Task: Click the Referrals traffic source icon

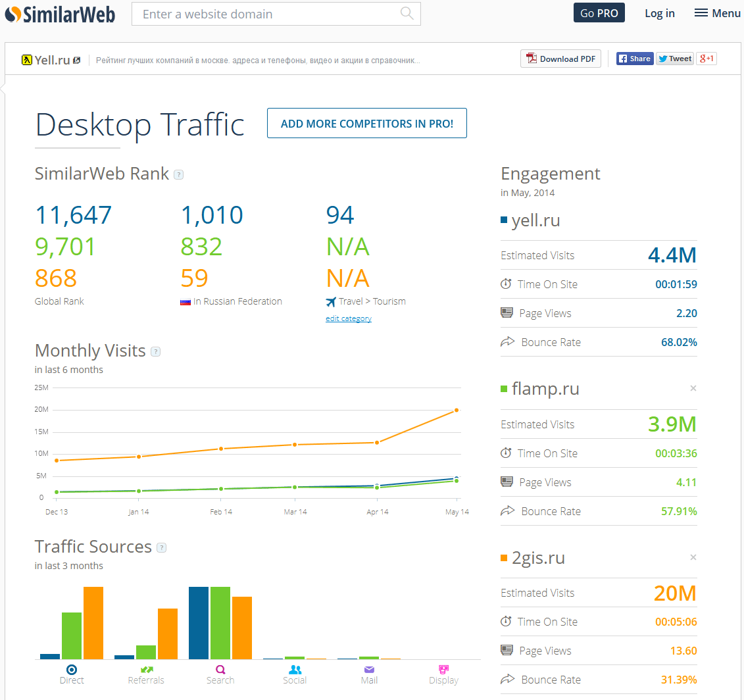Action: click(x=147, y=670)
